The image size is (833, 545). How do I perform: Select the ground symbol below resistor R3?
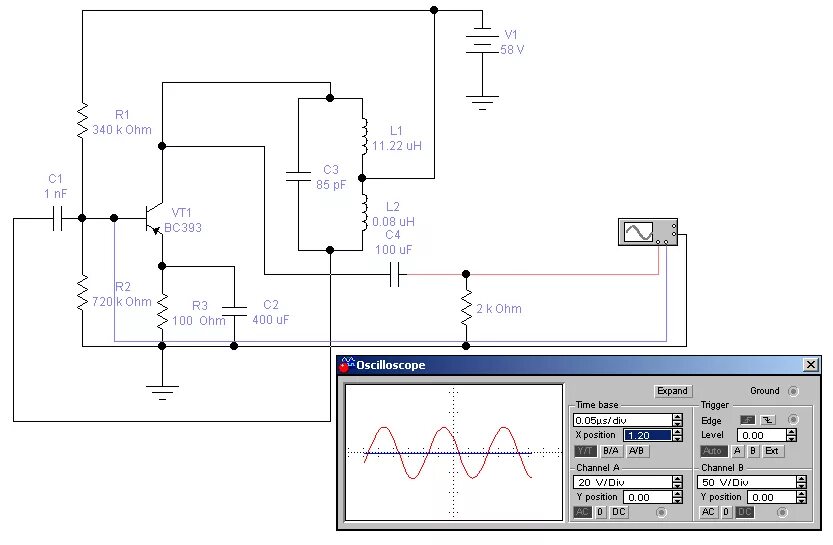162,393
